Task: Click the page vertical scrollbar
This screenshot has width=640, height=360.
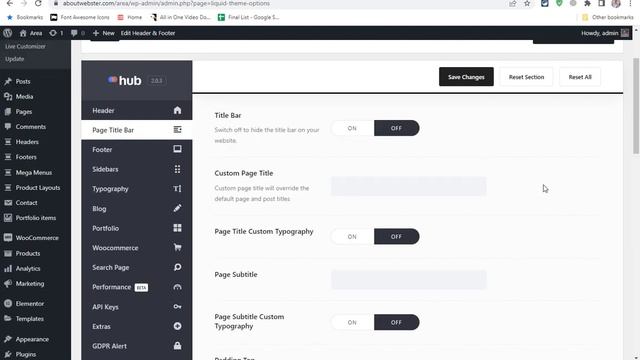Action: pyautogui.click(x=636, y=106)
